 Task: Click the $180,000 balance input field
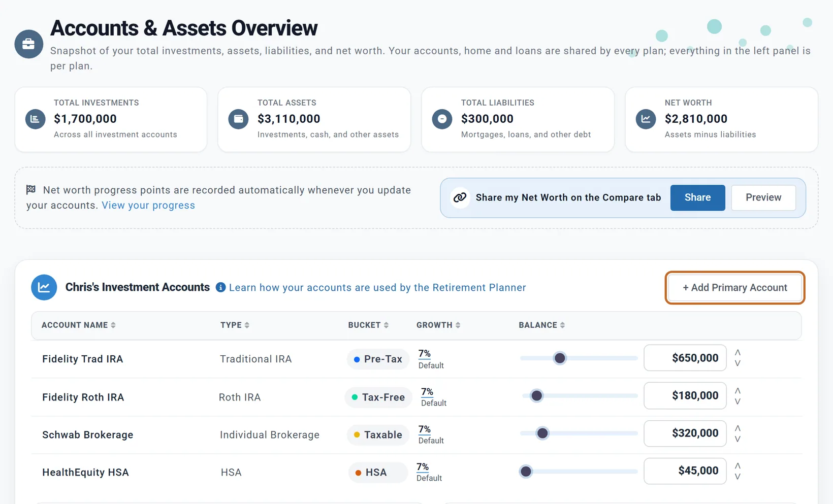click(x=685, y=395)
